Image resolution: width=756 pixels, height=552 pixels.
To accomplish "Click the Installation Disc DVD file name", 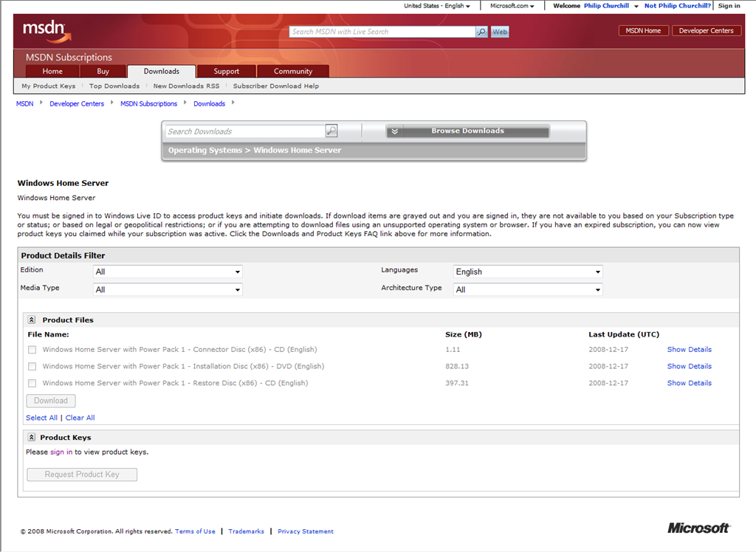I will pyautogui.click(x=183, y=366).
